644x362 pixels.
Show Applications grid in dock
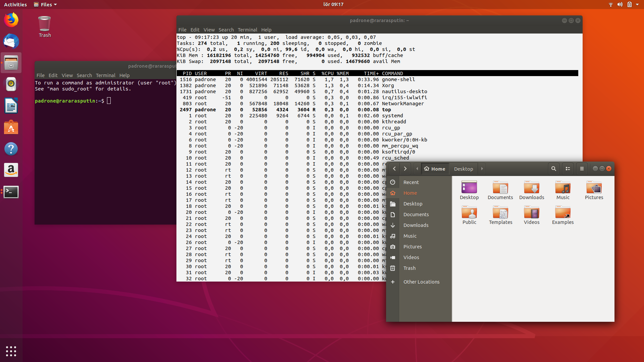click(11, 351)
